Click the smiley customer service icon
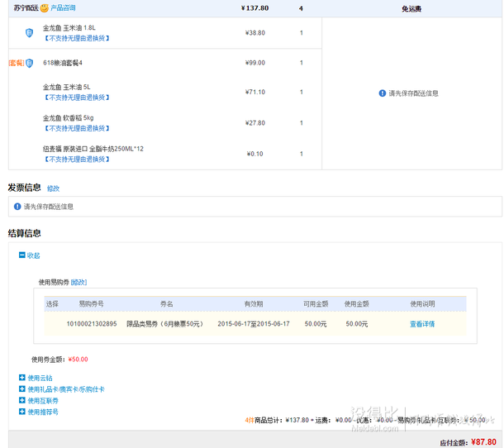Viewport: 504px width, 448px height. pyautogui.click(x=45, y=8)
